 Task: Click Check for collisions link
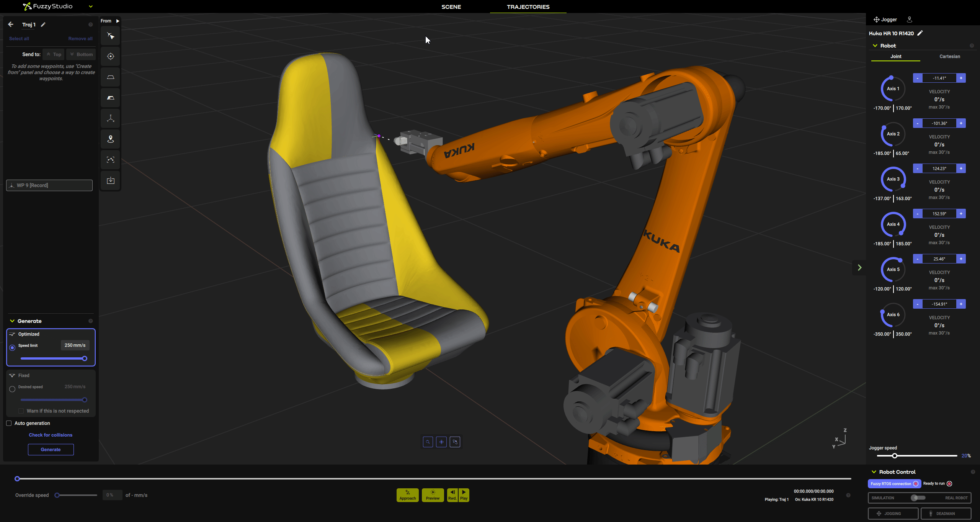51,435
